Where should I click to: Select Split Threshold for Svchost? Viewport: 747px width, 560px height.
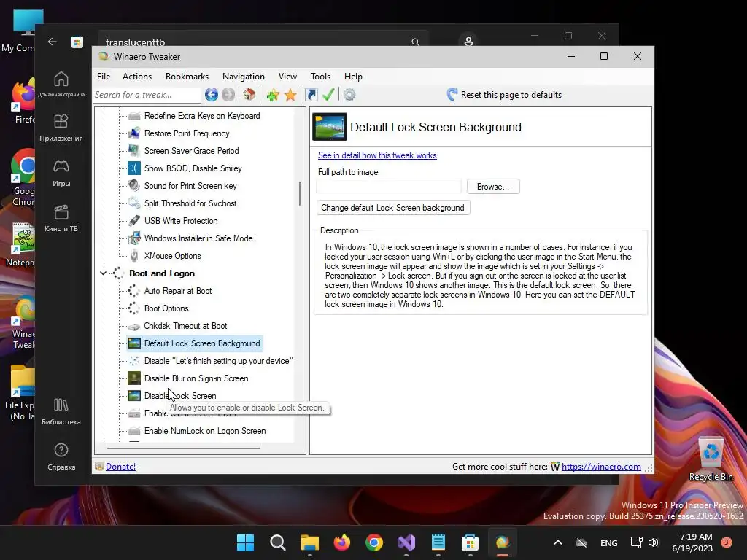click(x=190, y=203)
